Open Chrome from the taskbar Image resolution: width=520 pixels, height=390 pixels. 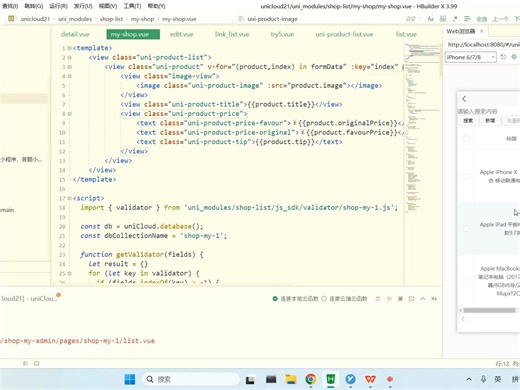point(311,379)
